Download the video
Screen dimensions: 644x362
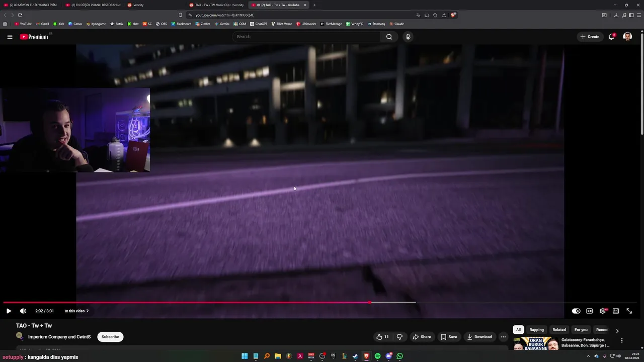pyautogui.click(x=479, y=337)
